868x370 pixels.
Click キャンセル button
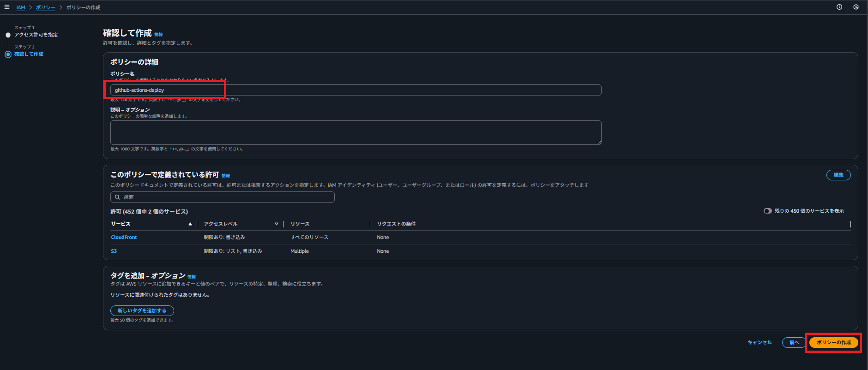click(759, 342)
